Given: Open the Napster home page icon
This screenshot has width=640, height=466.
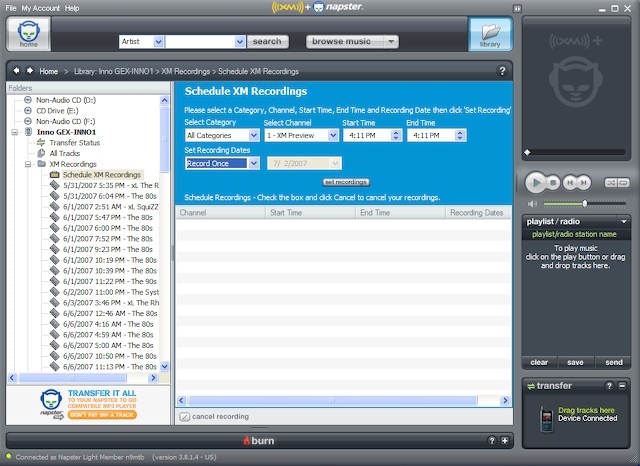Looking at the screenshot, I should pos(28,34).
